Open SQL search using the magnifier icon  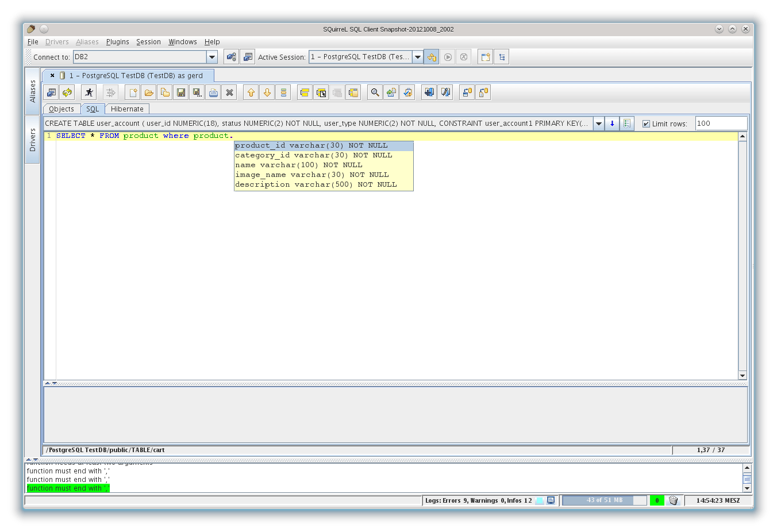pyautogui.click(x=374, y=92)
